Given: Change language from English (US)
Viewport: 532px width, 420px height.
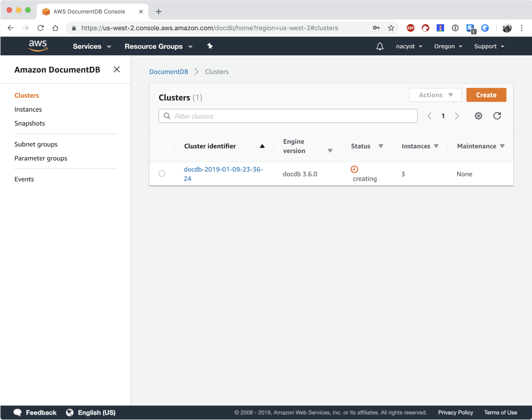Looking at the screenshot, I should [x=96, y=413].
